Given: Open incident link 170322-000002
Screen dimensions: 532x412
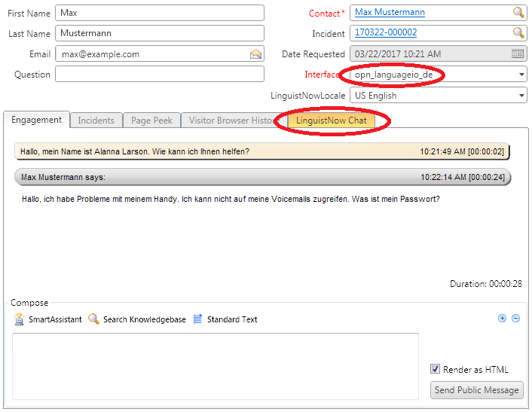Looking at the screenshot, I should point(385,33).
